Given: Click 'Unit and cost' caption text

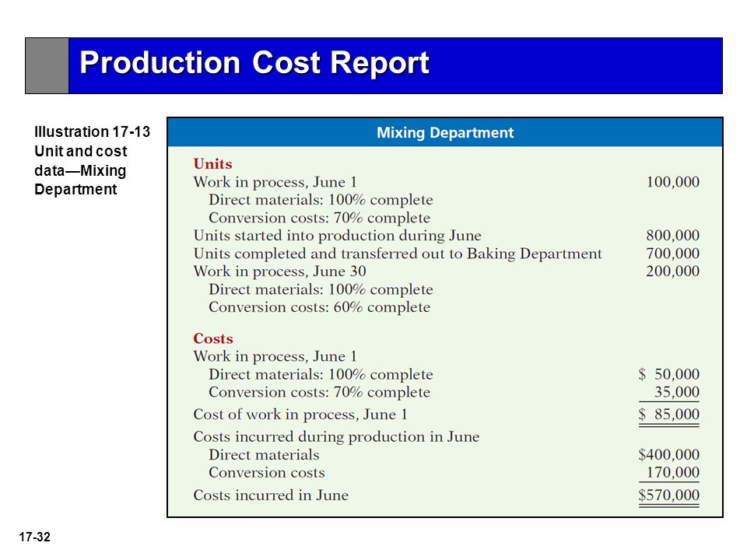Looking at the screenshot, I should [x=80, y=151].
